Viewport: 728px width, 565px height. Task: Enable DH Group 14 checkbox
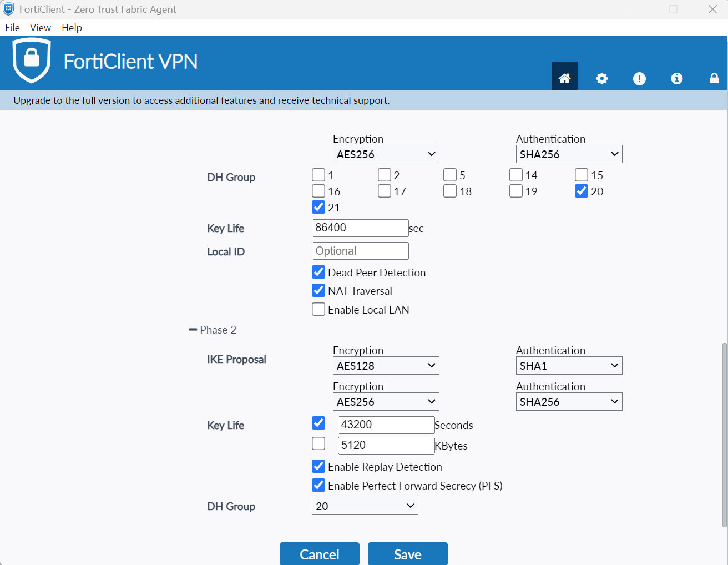[516, 175]
